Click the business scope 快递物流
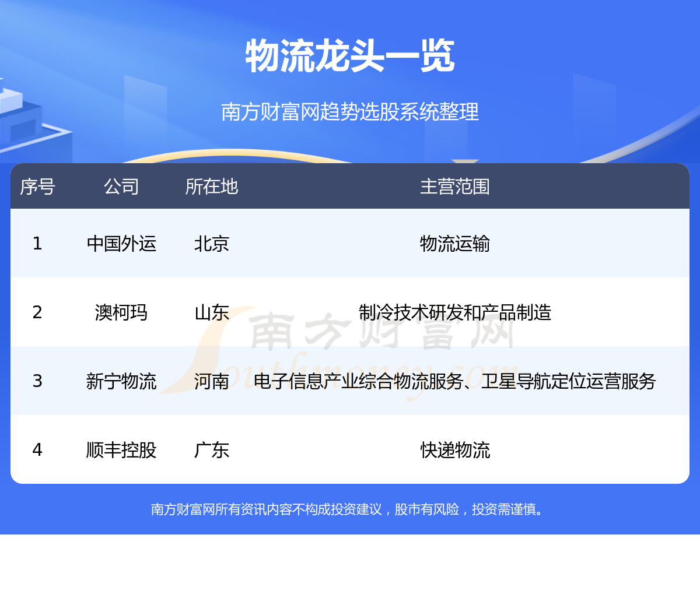 point(455,450)
